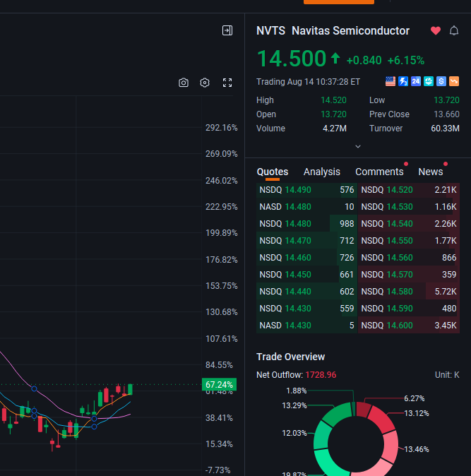Open the News tab
Screen dimensions: 471x476
[430, 172]
